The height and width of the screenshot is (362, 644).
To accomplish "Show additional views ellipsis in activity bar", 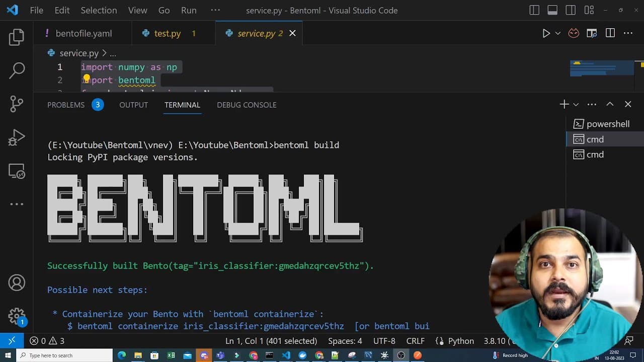I will (x=17, y=204).
